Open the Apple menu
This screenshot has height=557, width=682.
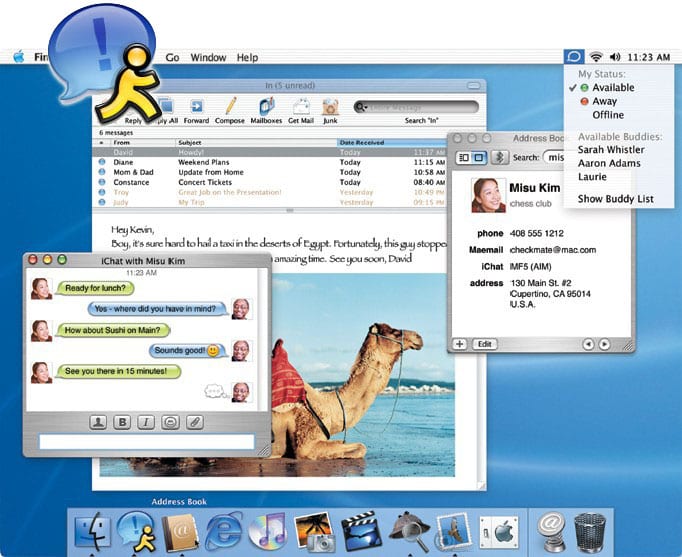tap(19, 57)
